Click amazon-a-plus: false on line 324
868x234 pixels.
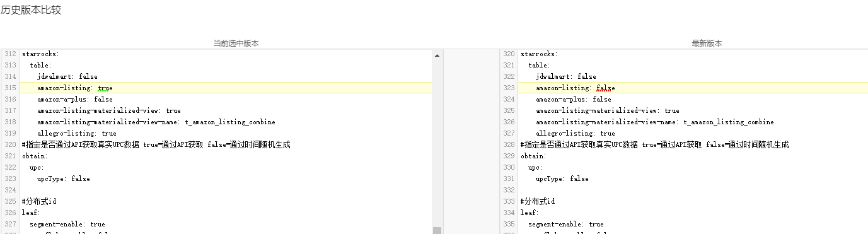[573, 99]
